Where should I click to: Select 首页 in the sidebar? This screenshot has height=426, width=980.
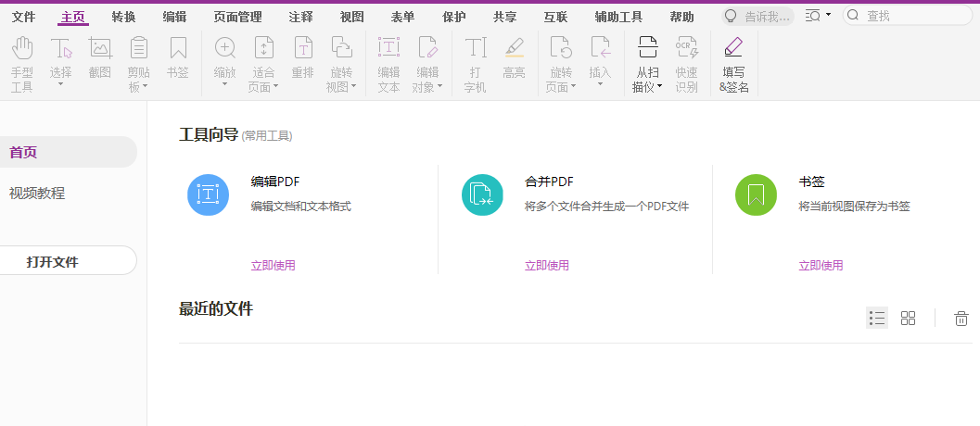pos(68,152)
